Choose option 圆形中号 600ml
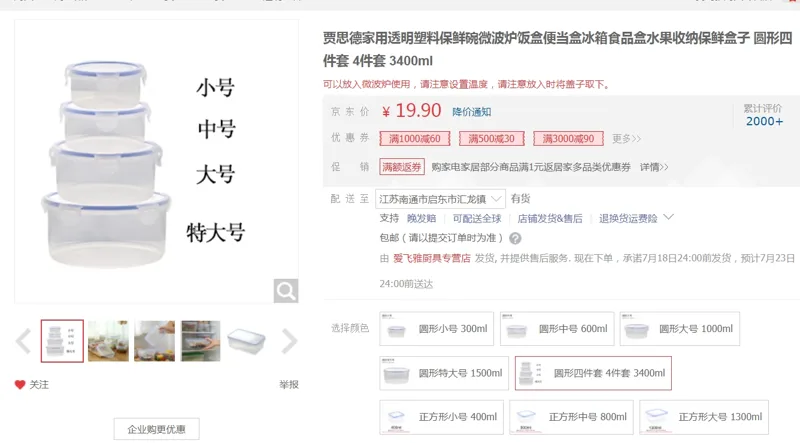This screenshot has height=443, width=800. (x=557, y=329)
